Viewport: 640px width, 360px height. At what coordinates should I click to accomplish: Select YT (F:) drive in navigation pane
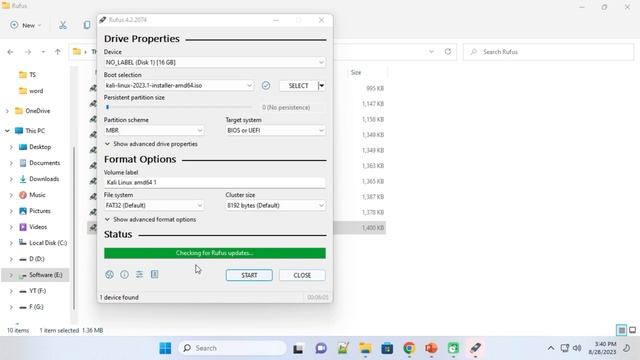coord(32,291)
